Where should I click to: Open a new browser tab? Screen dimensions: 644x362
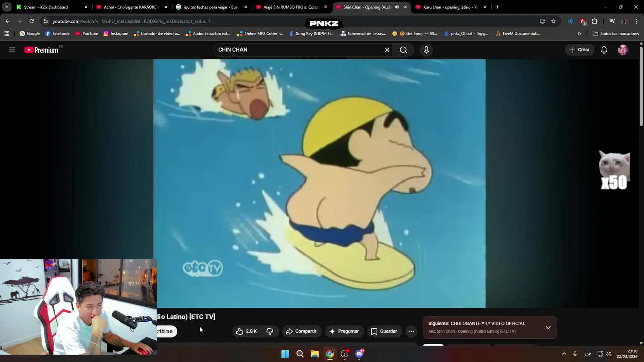click(x=497, y=7)
